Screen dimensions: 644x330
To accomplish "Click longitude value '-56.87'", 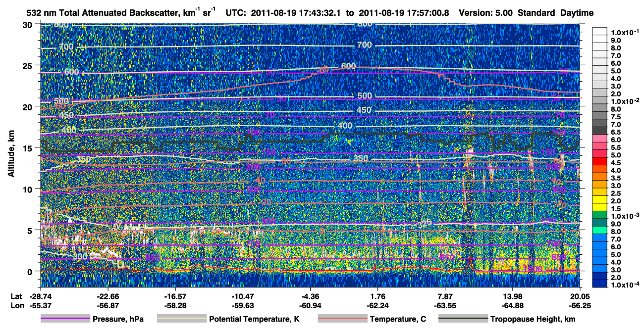I will (107, 305).
